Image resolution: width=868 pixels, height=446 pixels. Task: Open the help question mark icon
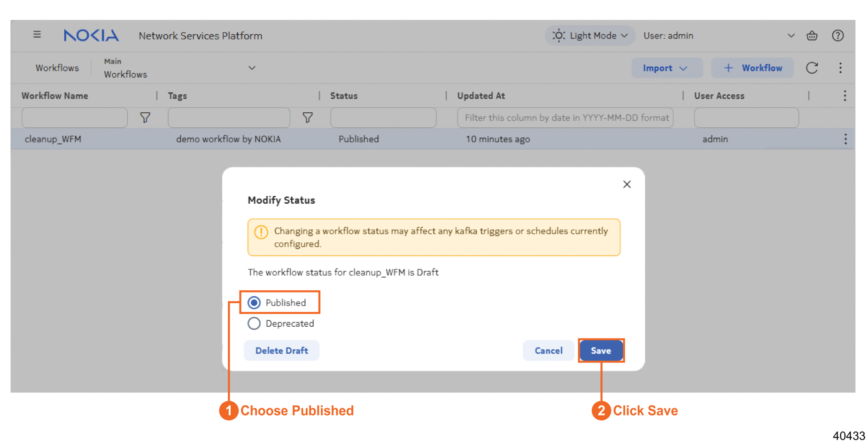point(837,36)
